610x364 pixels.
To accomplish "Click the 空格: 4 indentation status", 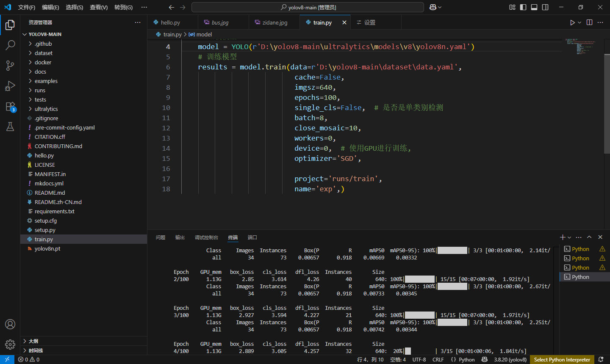I will (x=398, y=359).
